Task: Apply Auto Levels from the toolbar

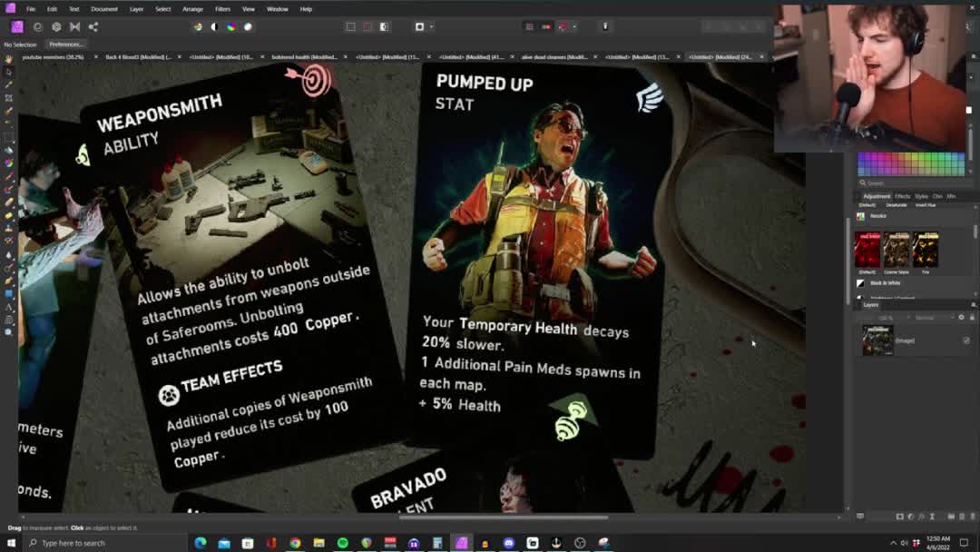Action: tap(198, 27)
